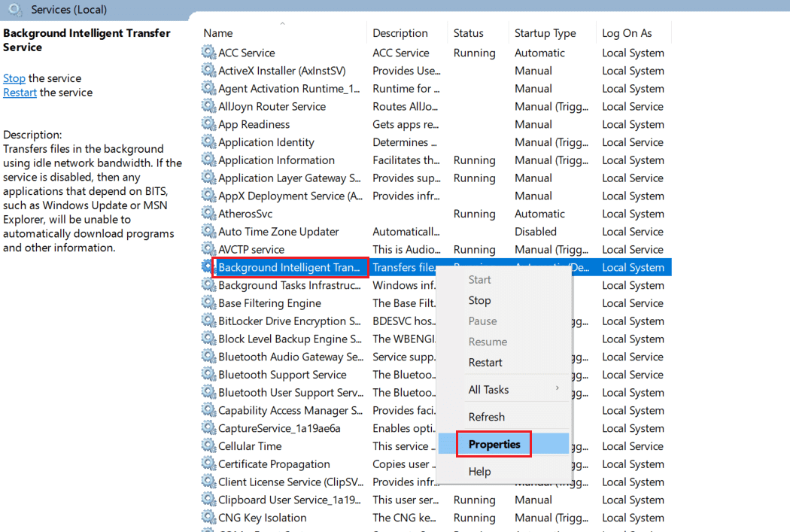Click the Stop the service link
Screen dimensions: 790x532
point(14,78)
